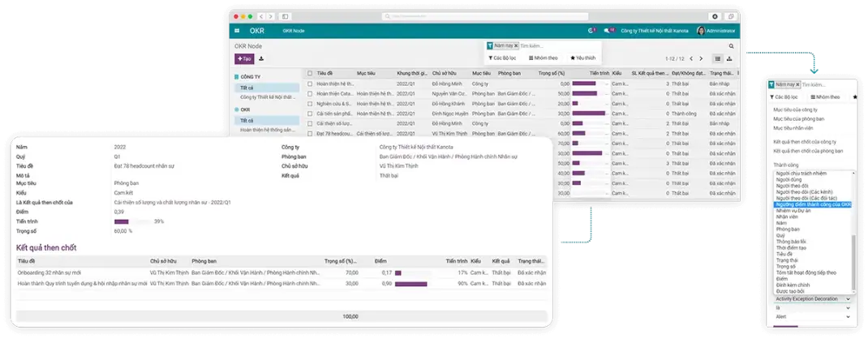Check the Nghiên cứu row checkbox
Viewport: 868px width, 339px height.
tap(310, 103)
